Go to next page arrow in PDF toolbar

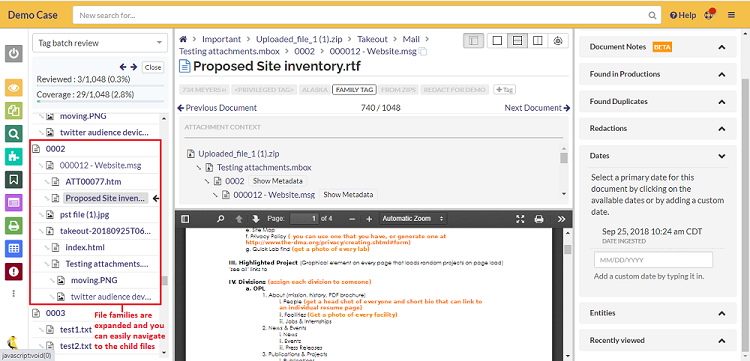255,219
